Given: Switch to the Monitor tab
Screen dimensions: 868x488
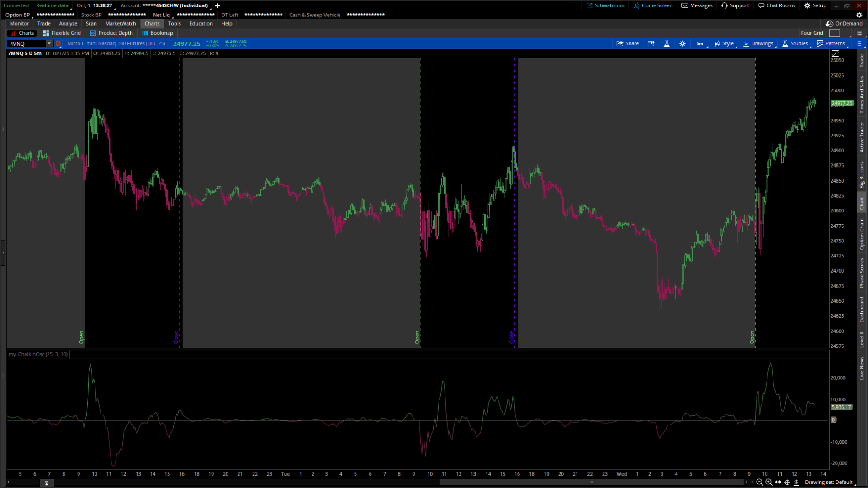Looking at the screenshot, I should tap(18, 23).
